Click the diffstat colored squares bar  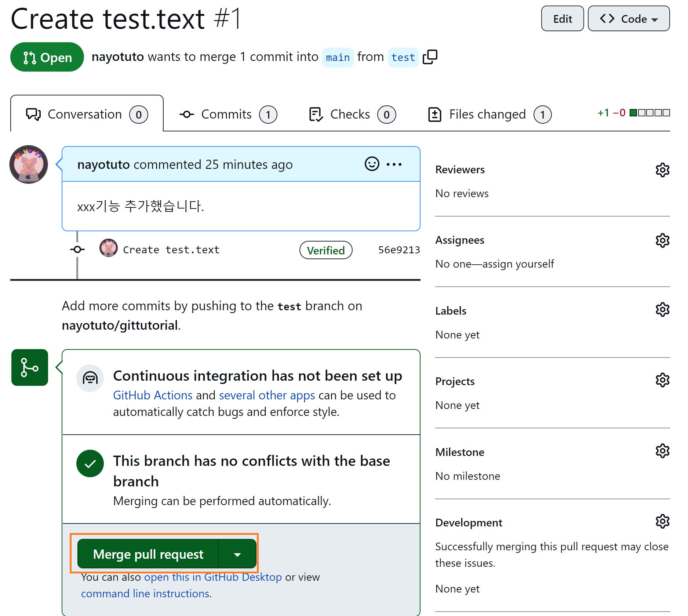pos(649,113)
